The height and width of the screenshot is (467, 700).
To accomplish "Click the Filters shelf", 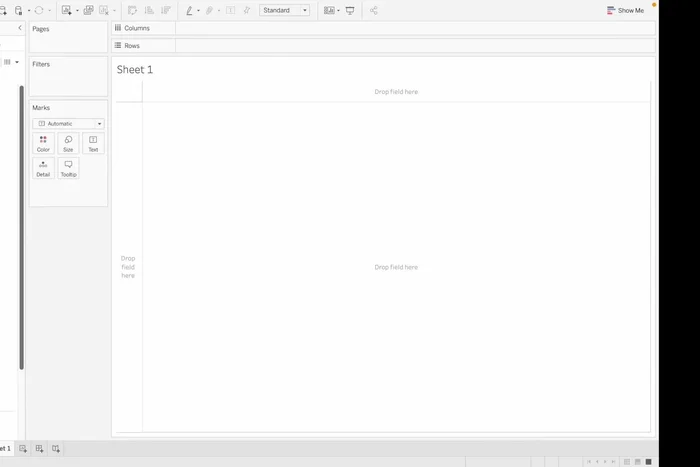I will click(x=68, y=76).
